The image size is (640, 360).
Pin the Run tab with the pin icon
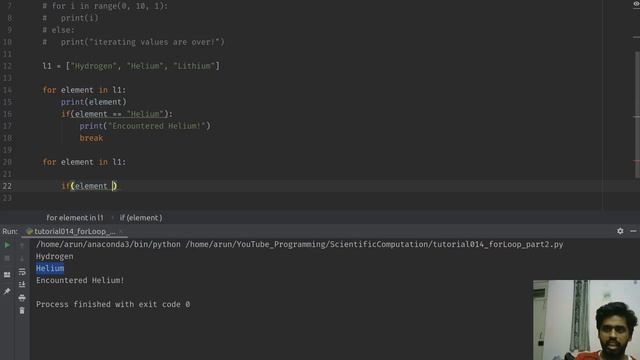(x=7, y=291)
